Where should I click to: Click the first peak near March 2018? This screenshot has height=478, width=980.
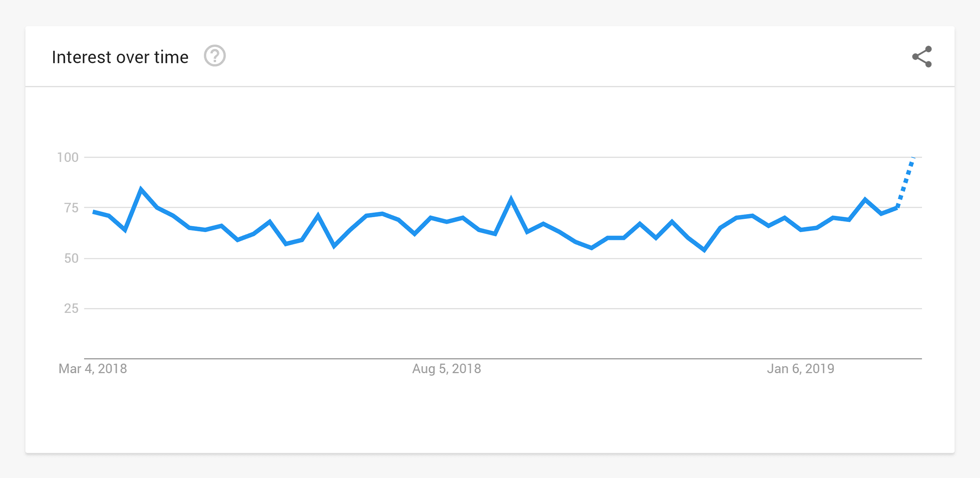[141, 190]
